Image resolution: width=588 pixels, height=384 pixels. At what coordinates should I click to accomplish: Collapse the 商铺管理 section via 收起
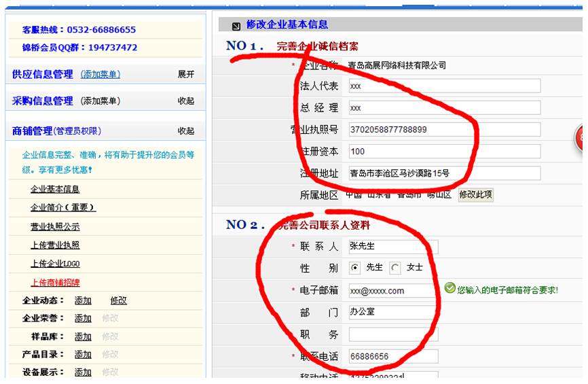pyautogui.click(x=186, y=131)
